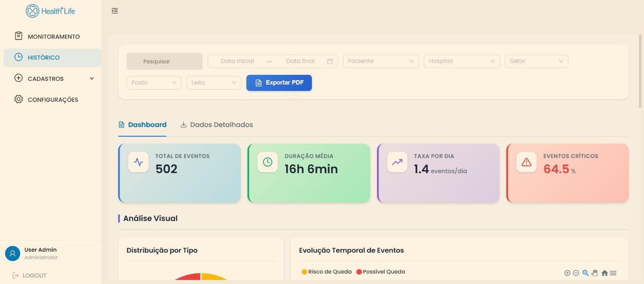Click the User Admin avatar icon

[x=12, y=253]
